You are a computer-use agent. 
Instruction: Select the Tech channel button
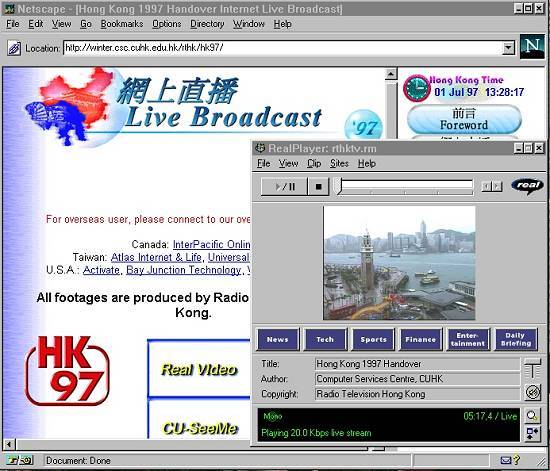click(325, 339)
